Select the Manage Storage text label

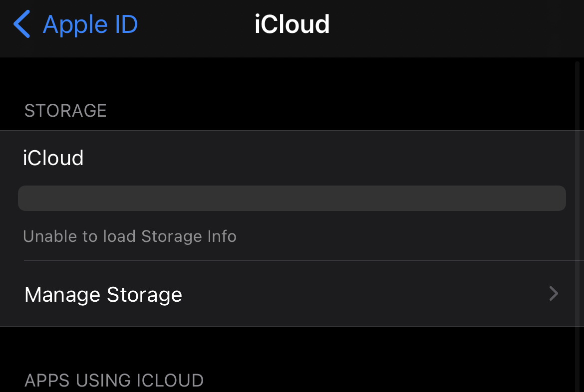pos(103,295)
